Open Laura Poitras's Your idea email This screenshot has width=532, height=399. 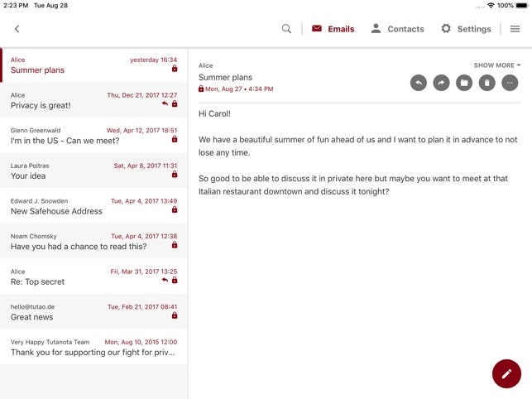(94, 171)
